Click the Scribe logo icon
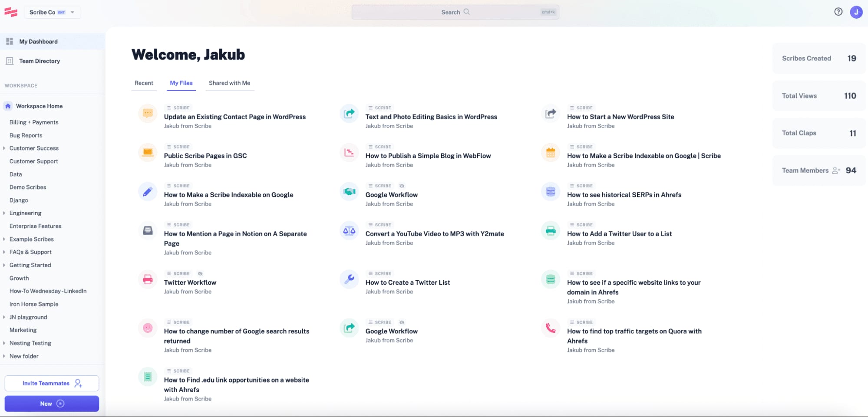 11,12
